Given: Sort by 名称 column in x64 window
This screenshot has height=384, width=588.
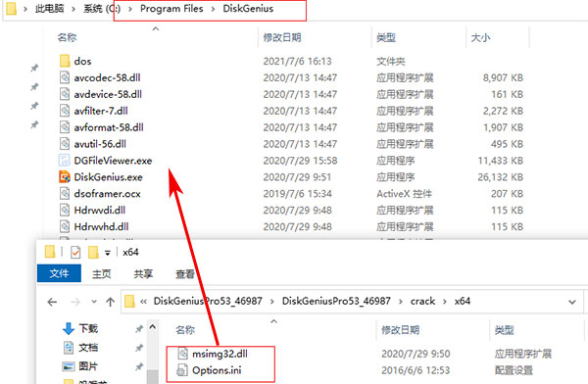Looking at the screenshot, I should pyautogui.click(x=185, y=330).
